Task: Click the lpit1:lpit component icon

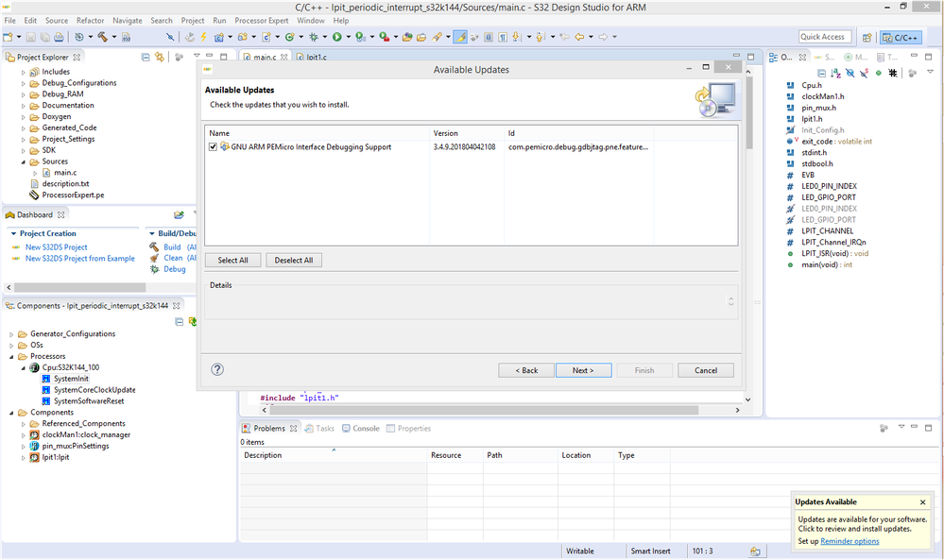Action: [35, 457]
